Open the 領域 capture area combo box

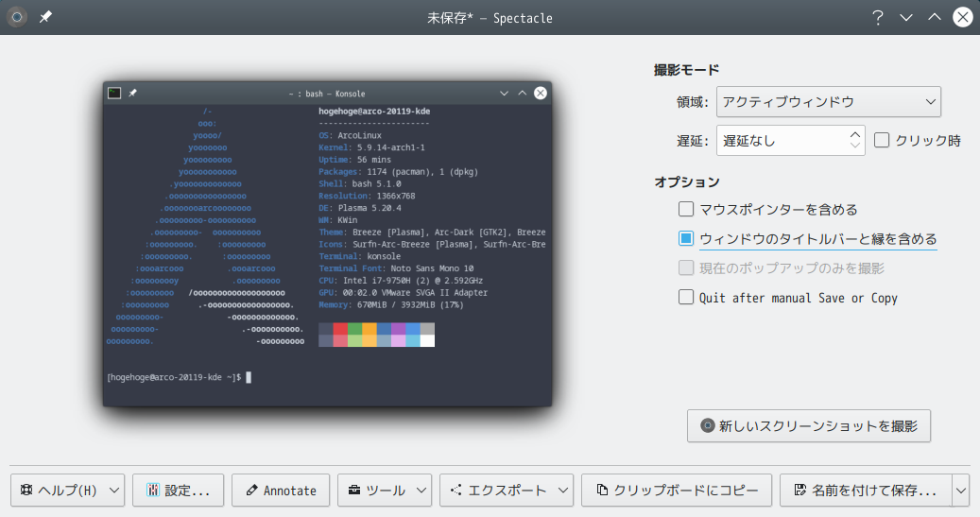[x=828, y=102]
